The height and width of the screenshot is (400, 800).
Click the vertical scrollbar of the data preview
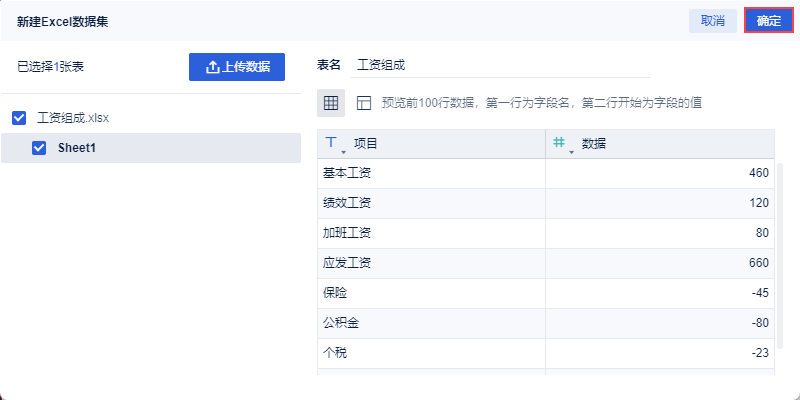click(x=779, y=250)
